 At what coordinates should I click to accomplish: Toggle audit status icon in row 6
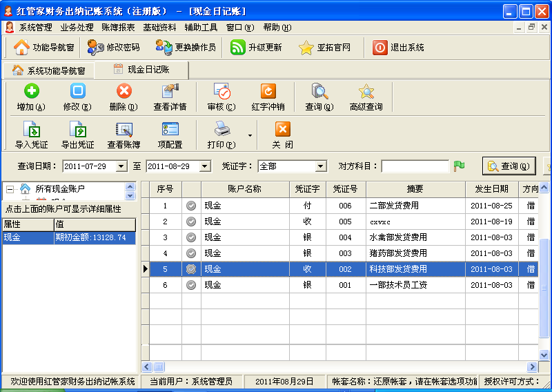pos(191,285)
